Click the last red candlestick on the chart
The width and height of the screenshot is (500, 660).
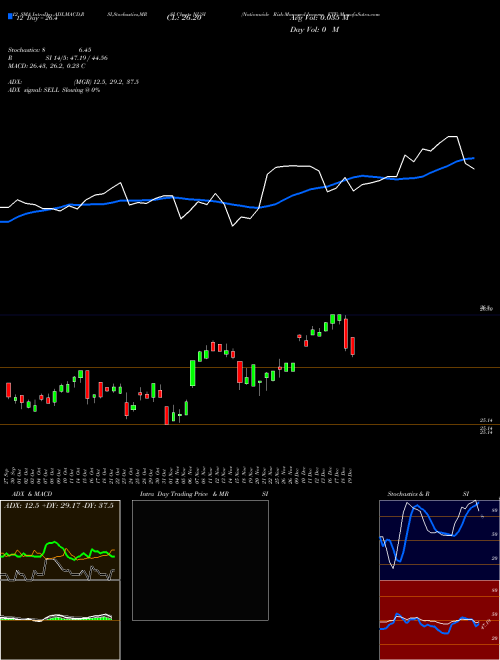(353, 346)
